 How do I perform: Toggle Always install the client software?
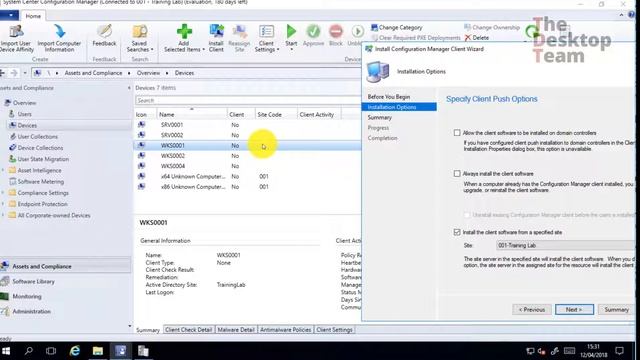pos(457,173)
